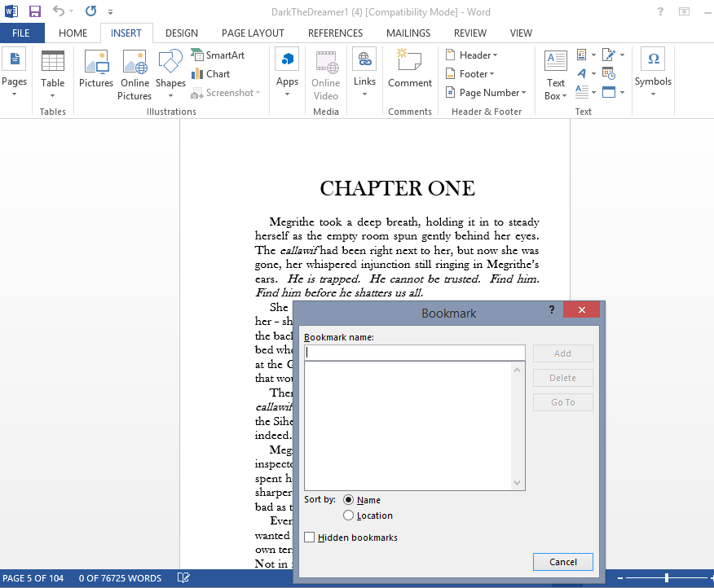714x588 pixels.
Task: Click the Text Box icon
Action: tap(556, 74)
